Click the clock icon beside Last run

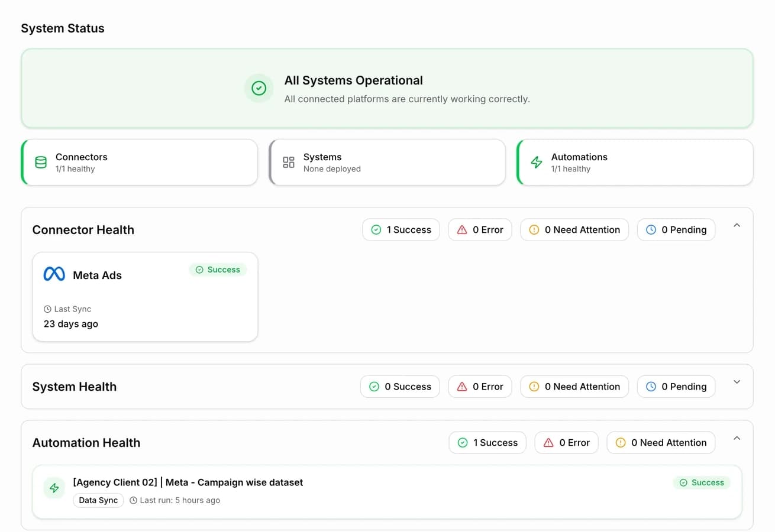[134, 501]
